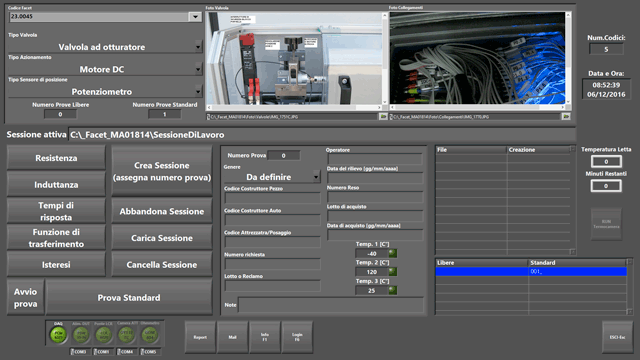Toggle the Temp. 2 green enable indicator
The image size is (640, 360).
[x=392, y=272]
